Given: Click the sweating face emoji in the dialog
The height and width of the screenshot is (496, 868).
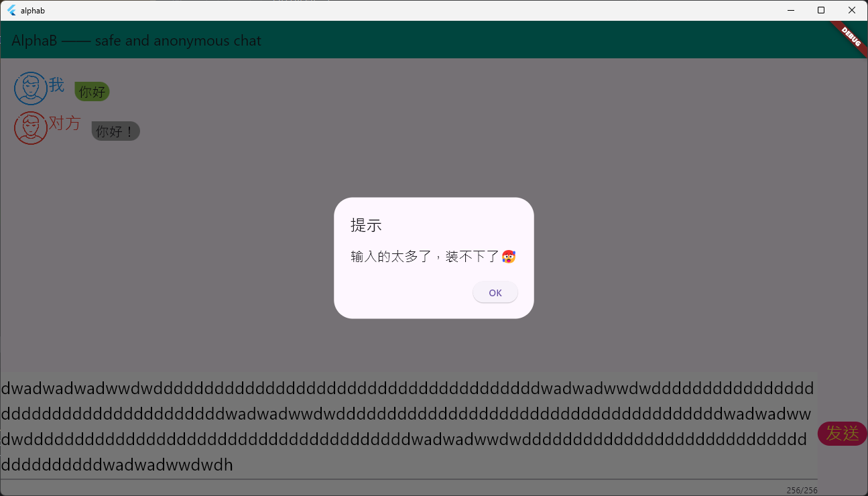Looking at the screenshot, I should 509,256.
